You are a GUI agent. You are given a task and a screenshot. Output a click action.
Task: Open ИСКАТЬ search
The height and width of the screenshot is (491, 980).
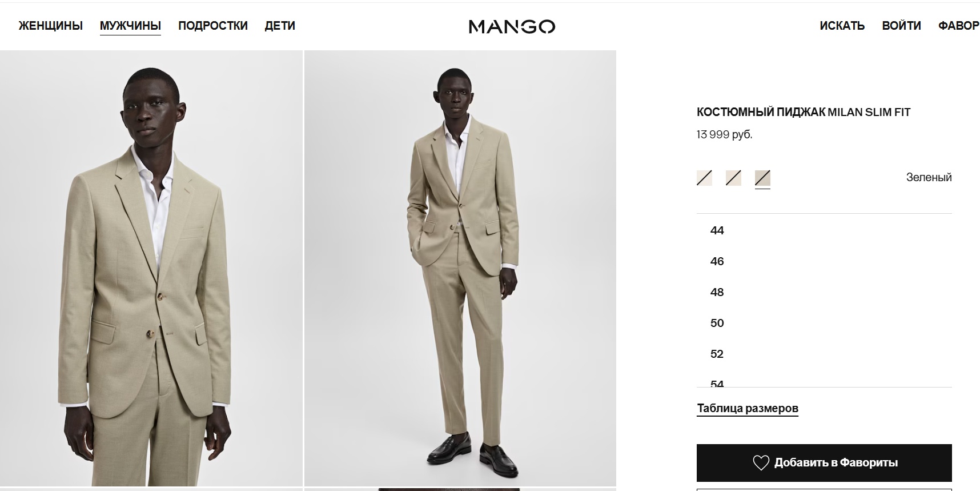(842, 26)
